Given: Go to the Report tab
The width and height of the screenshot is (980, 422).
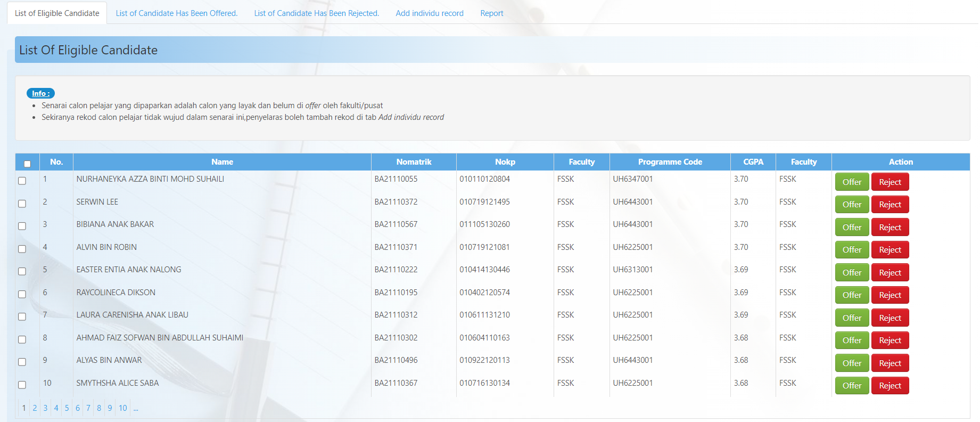Looking at the screenshot, I should click(491, 13).
